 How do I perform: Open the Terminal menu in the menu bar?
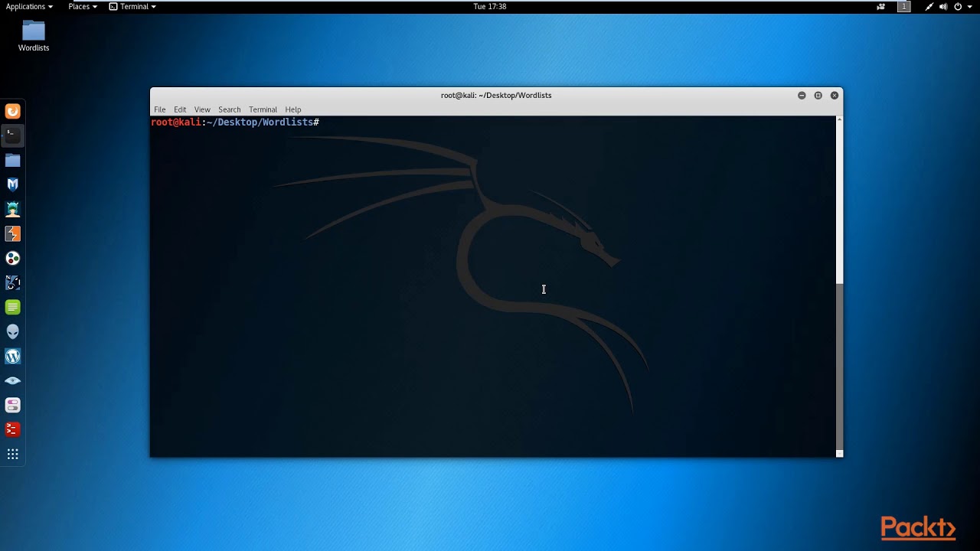coord(263,109)
